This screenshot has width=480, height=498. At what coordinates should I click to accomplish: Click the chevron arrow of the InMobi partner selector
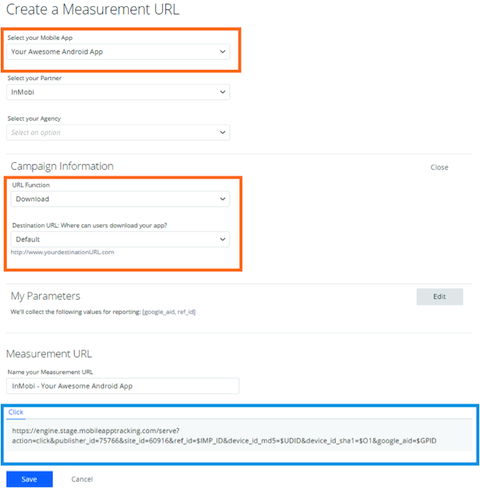[222, 92]
